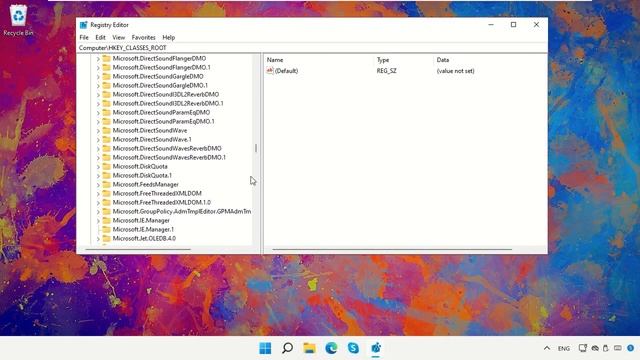This screenshot has height=360, width=640.
Task: Click the folder icon of Microsoft.FreeThreadedXMLDOM
Action: click(107, 193)
